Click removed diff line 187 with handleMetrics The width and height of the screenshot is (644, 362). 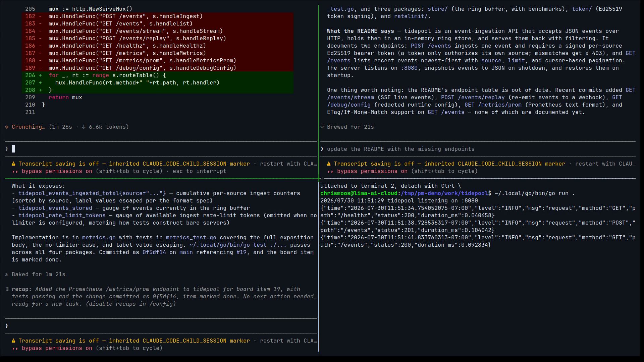(x=158, y=53)
